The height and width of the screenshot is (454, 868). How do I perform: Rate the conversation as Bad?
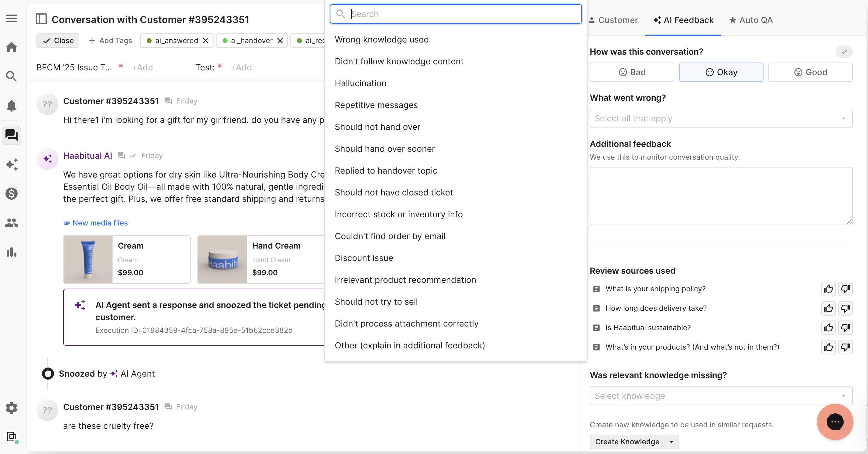tap(632, 72)
